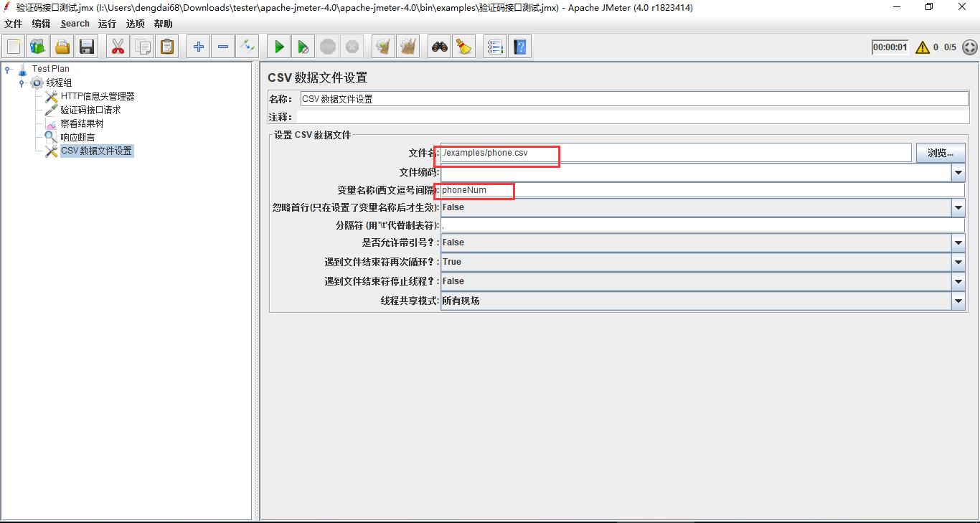Click the Copy toolbar icon

click(143, 47)
